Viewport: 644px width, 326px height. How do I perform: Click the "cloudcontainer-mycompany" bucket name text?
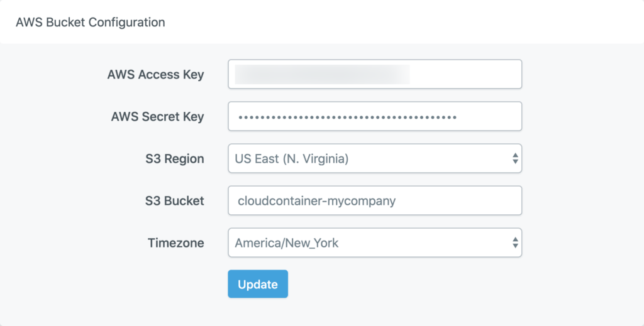coord(316,201)
